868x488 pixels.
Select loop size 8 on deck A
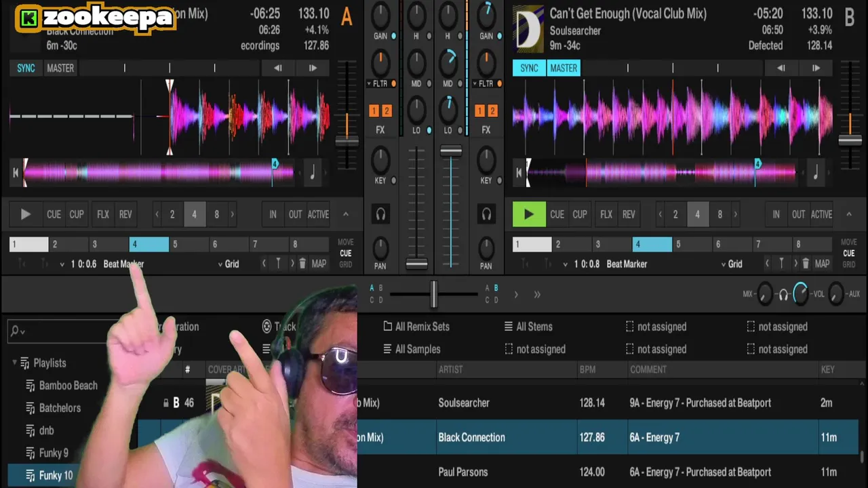coord(216,214)
